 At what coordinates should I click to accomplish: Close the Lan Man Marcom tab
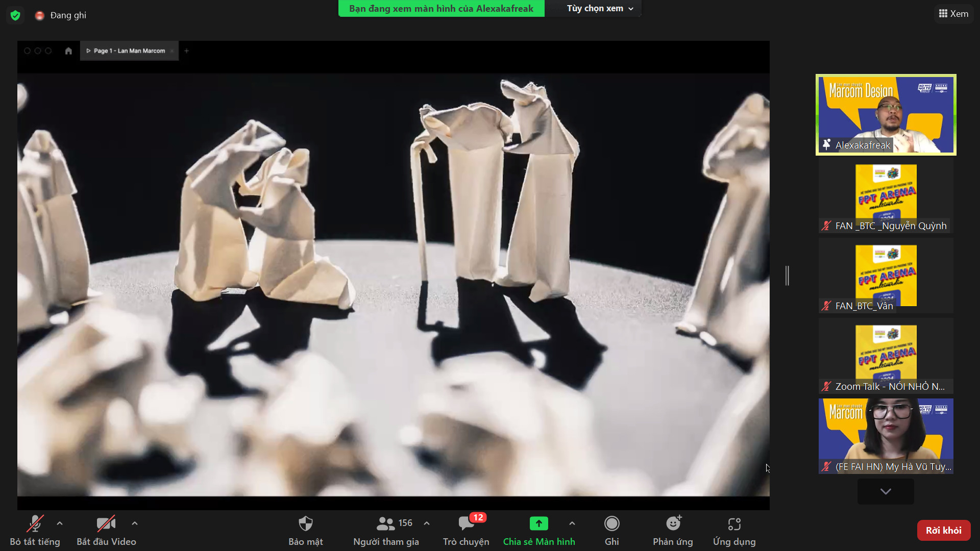(x=172, y=51)
